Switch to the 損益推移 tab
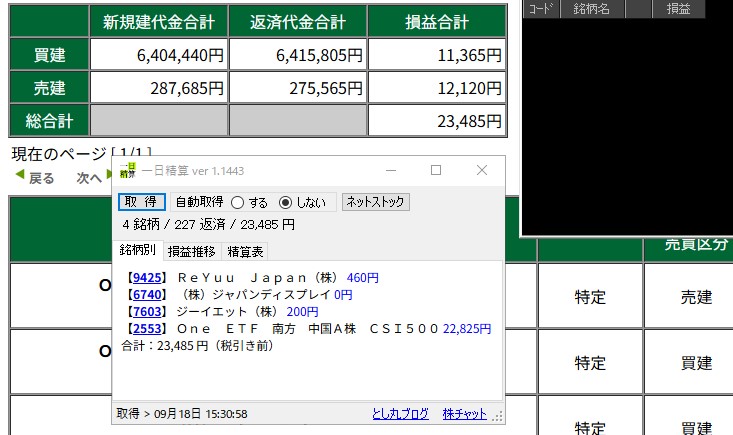This screenshot has width=733, height=435. pyautogui.click(x=192, y=252)
